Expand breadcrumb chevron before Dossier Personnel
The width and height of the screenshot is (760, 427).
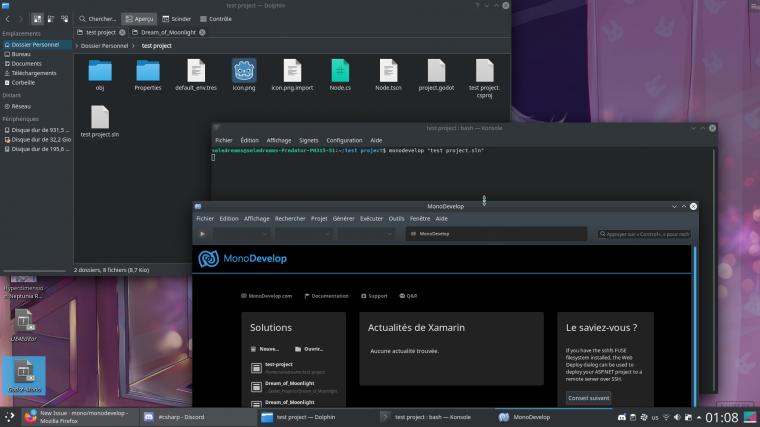point(77,46)
